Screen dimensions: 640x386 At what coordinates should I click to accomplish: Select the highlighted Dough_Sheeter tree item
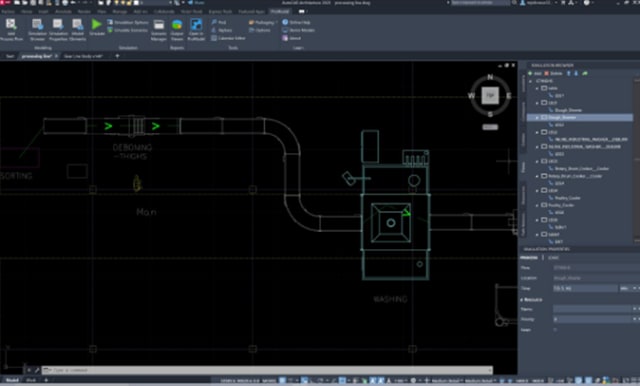click(580, 118)
